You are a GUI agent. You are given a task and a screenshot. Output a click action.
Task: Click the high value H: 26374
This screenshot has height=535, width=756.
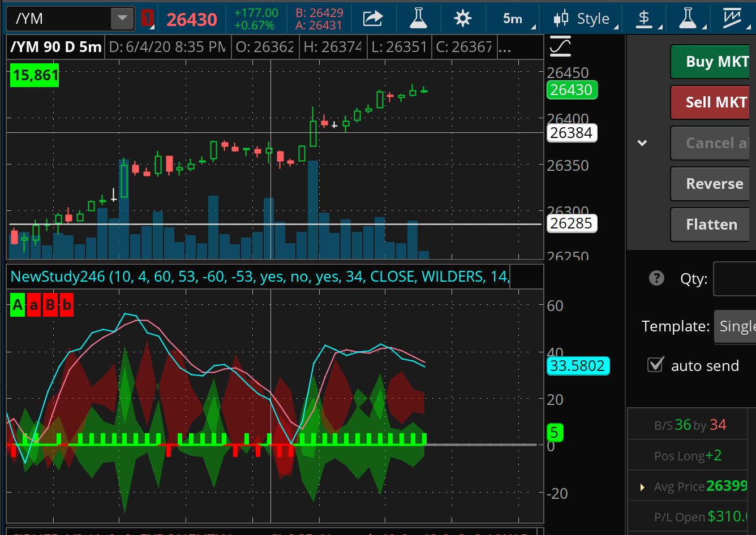[x=333, y=47]
